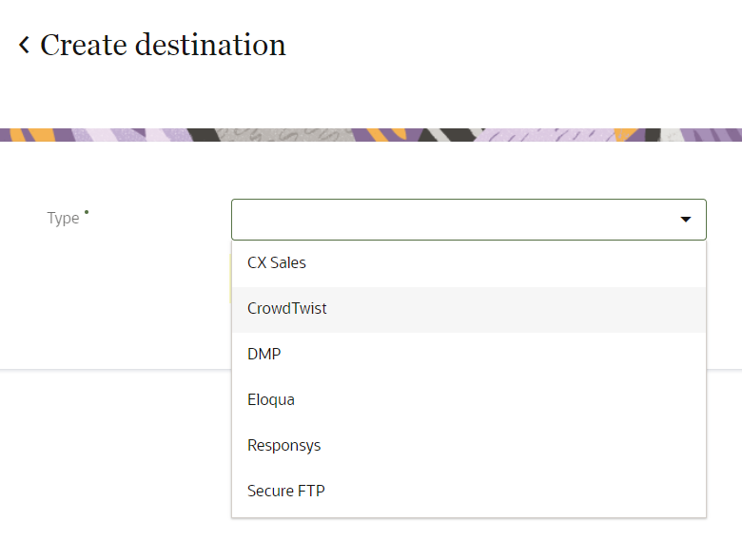Image resolution: width=742 pixels, height=560 pixels.
Task: Pick DMP as destination type
Action: pyautogui.click(x=264, y=355)
